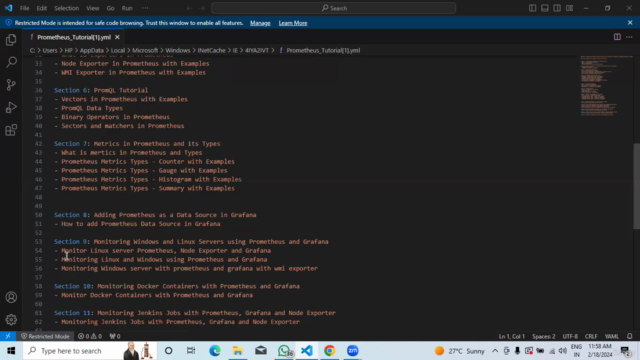The image size is (640, 360).
Task: Change line endings via CRLF entry
Action: 591,336
